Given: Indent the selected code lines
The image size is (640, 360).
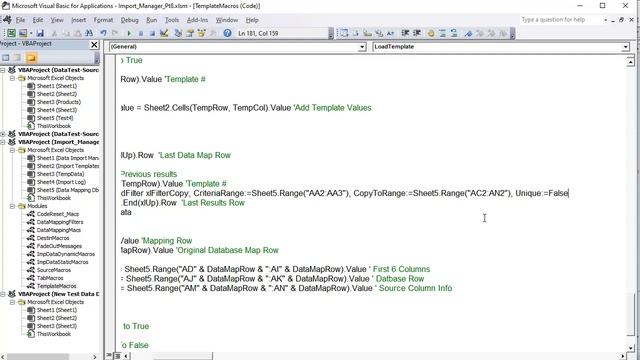Looking at the screenshot, I should point(405,33).
